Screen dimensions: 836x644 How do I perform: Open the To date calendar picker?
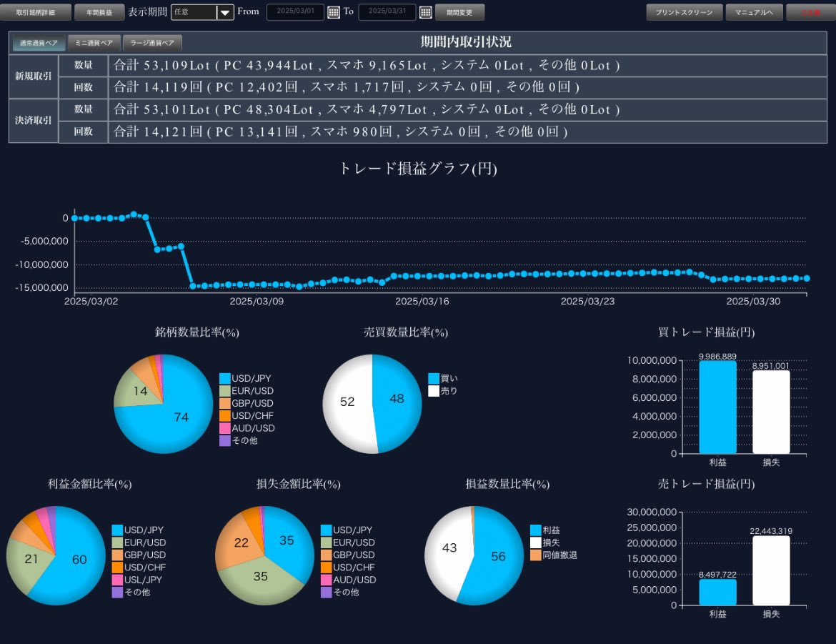click(427, 12)
